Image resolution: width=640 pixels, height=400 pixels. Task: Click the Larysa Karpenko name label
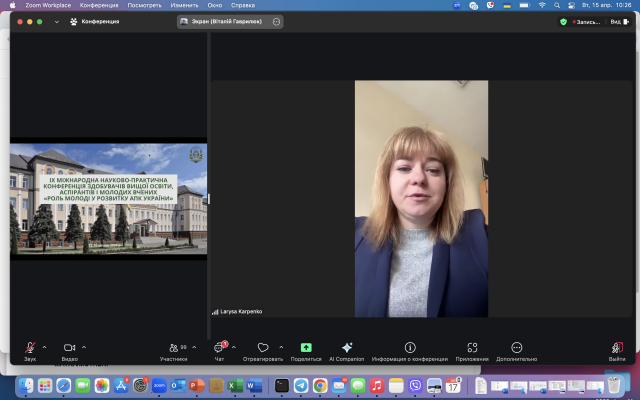pos(241,311)
